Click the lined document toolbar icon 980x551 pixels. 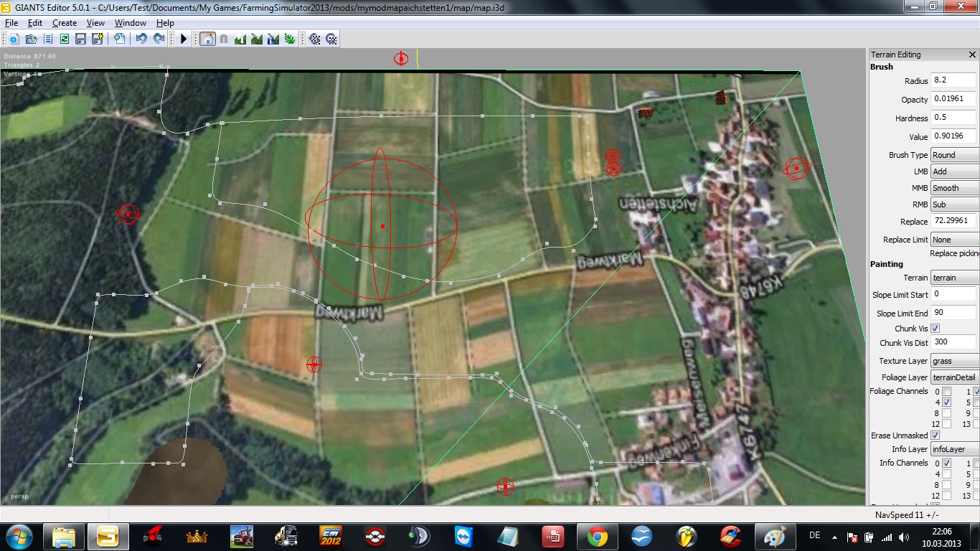tap(48, 39)
